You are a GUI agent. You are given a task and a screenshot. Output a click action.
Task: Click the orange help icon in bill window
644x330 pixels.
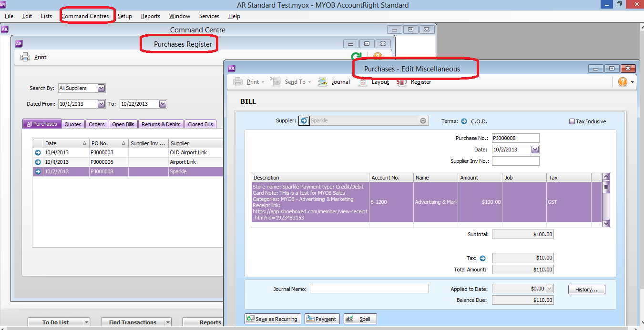pos(623,82)
